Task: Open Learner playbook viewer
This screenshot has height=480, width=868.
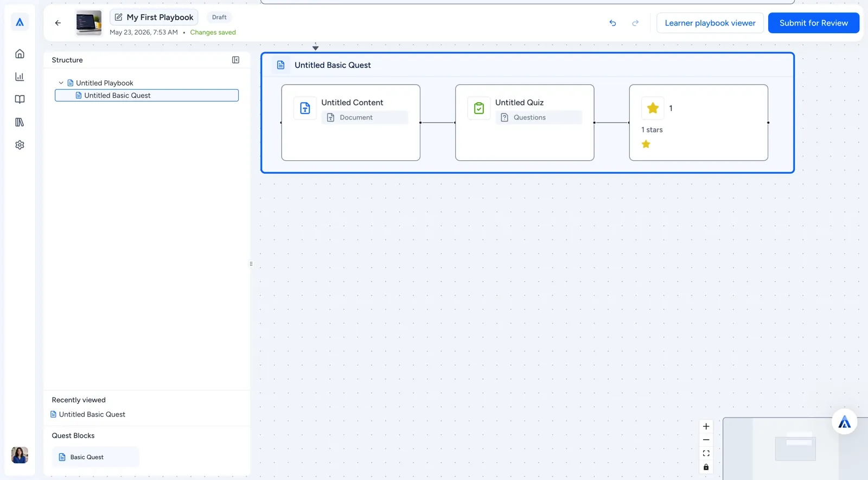Action: (710, 23)
